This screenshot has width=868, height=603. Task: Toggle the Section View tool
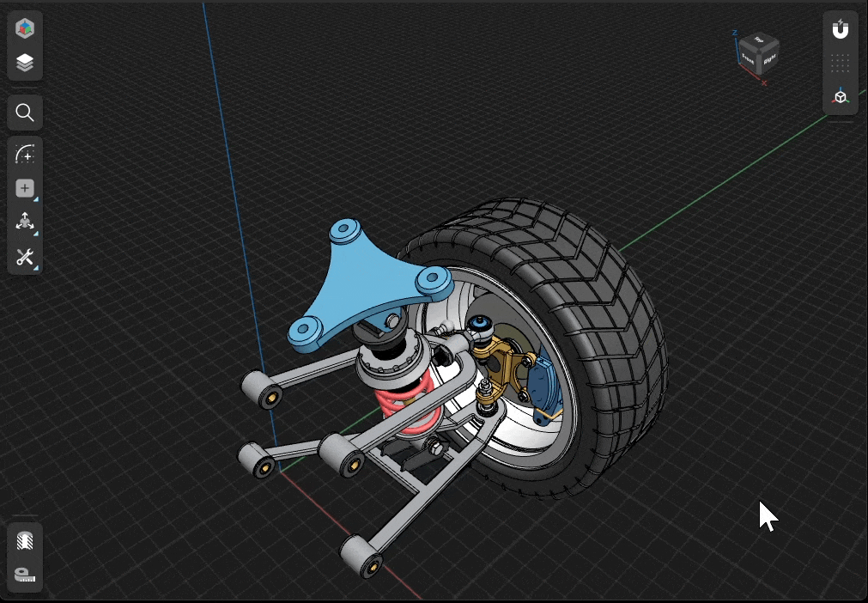coord(25,540)
